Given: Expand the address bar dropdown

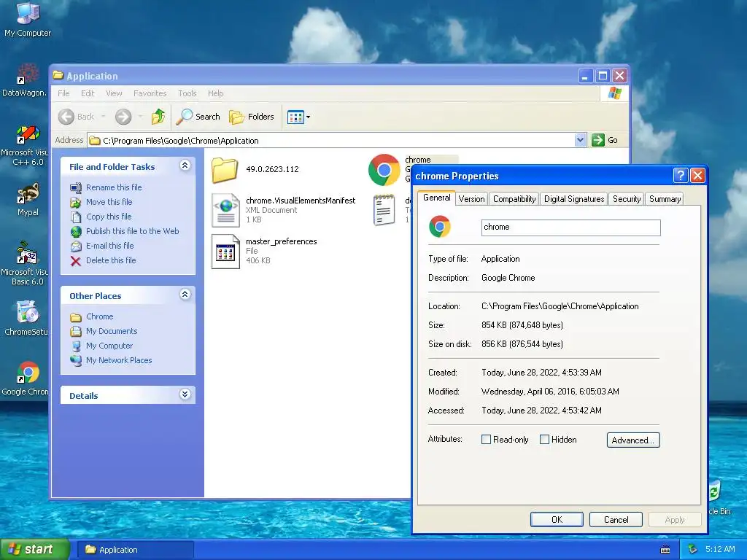Looking at the screenshot, I should coord(580,140).
